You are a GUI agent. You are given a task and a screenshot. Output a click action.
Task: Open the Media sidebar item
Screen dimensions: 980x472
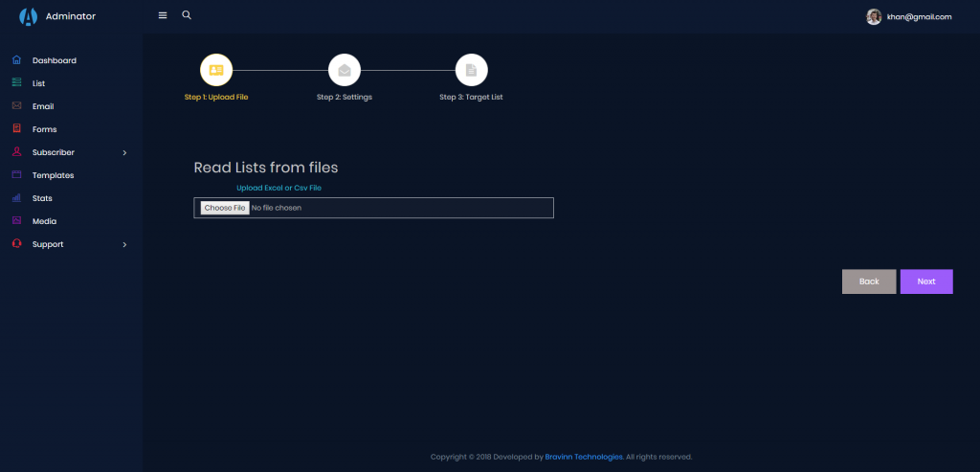(44, 221)
